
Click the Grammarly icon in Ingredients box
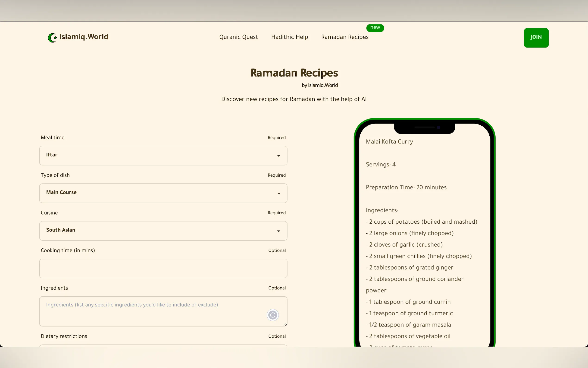pyautogui.click(x=272, y=315)
